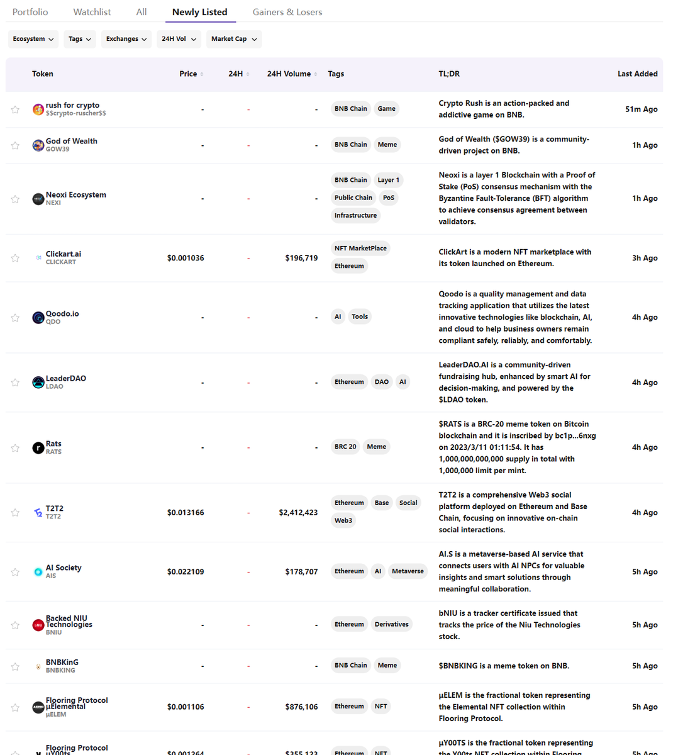Click the Infrastructure tag on Neoxi
Viewport: 700px width, 755px height.
pyautogui.click(x=356, y=215)
